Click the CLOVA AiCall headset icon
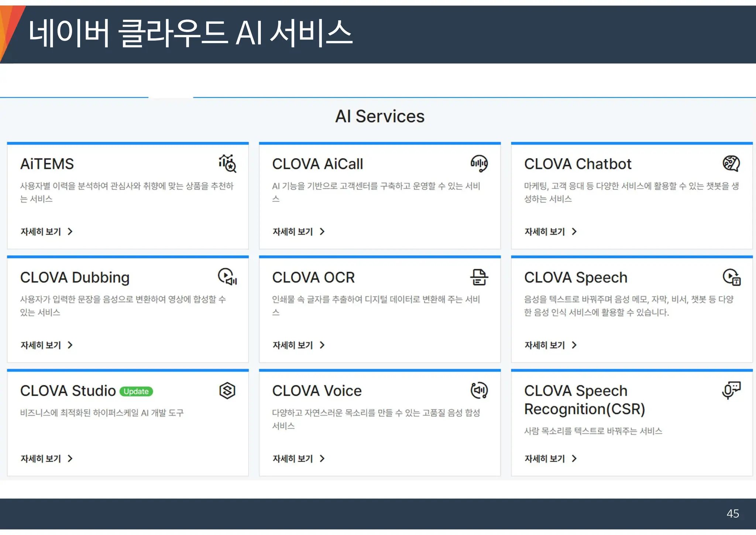 (x=479, y=164)
